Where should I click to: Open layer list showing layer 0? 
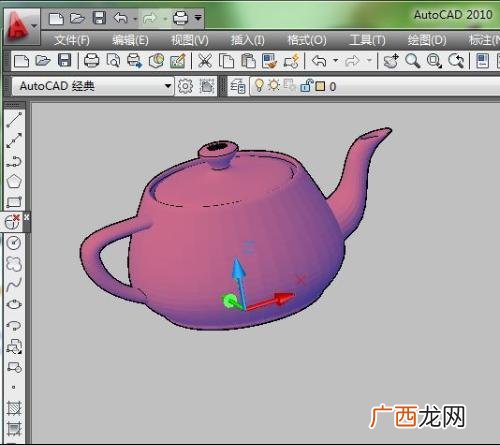375,87
